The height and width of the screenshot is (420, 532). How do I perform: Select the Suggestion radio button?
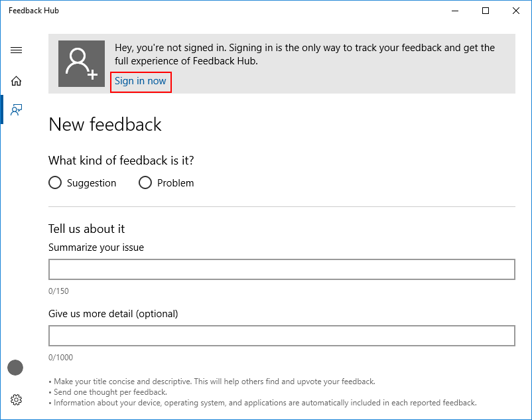[55, 182]
